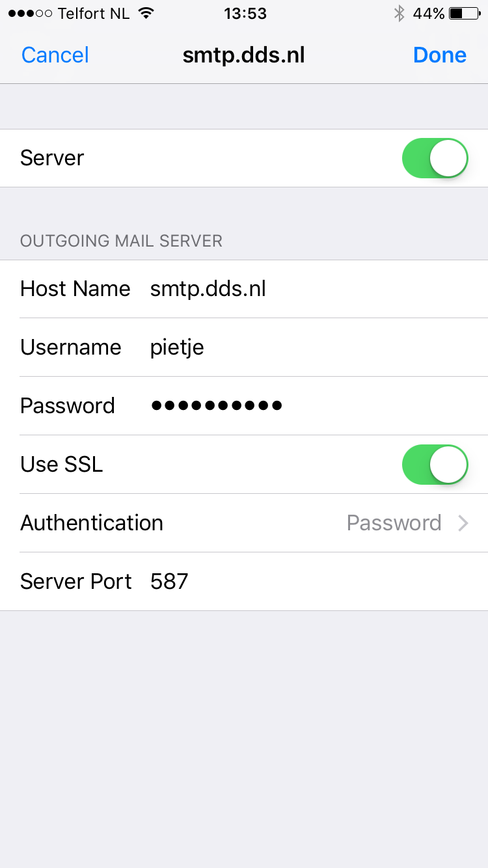488x868 pixels.
Task: Open the Authentication Password setting row
Action: [244, 523]
